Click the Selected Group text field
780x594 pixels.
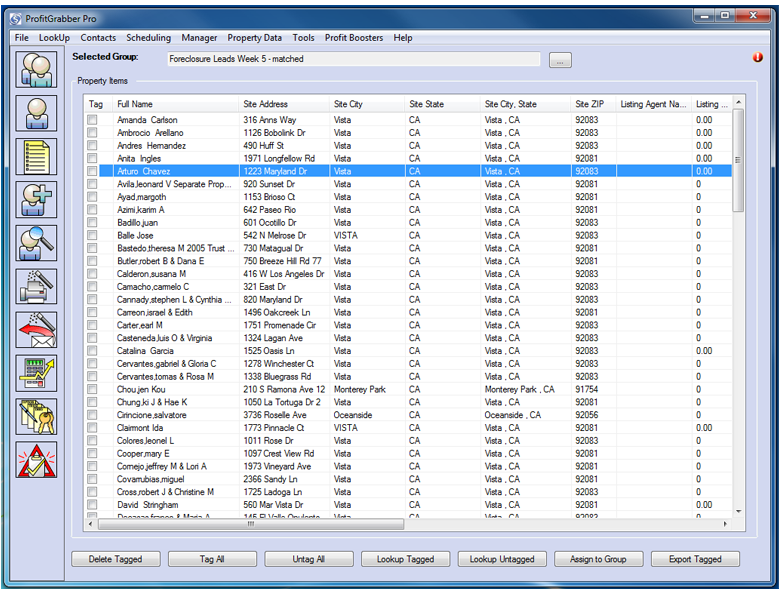[x=354, y=59]
